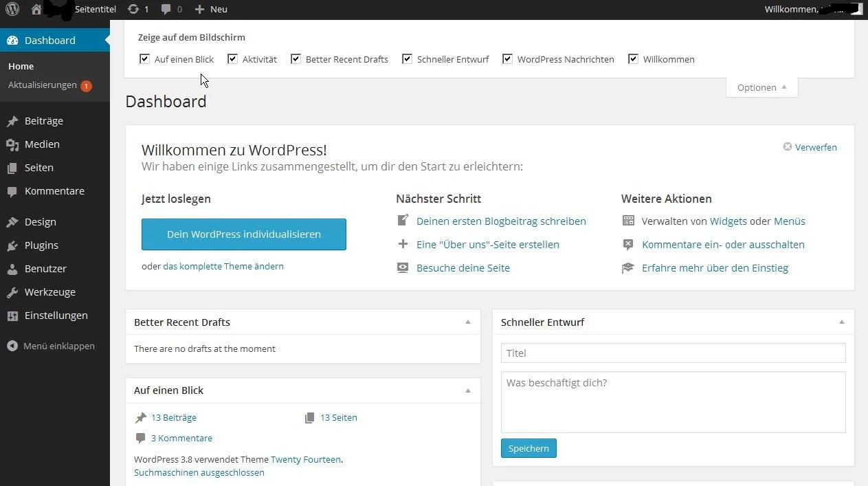Screen dimensions: 868x486
Task: Click the Einstellungen sliders icon in sidebar
Action: coord(12,316)
